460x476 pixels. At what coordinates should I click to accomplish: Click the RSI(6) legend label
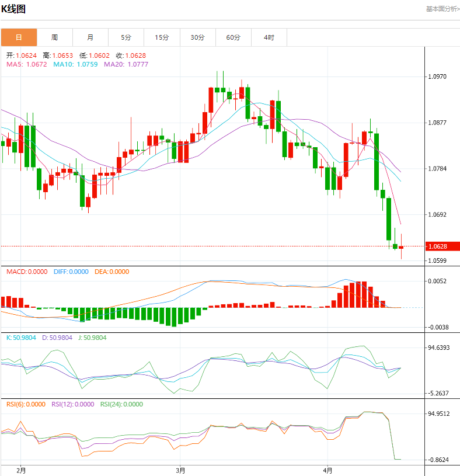[26, 404]
